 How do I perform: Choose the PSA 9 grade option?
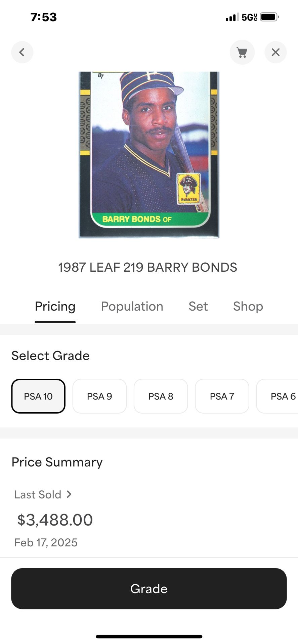click(x=99, y=396)
